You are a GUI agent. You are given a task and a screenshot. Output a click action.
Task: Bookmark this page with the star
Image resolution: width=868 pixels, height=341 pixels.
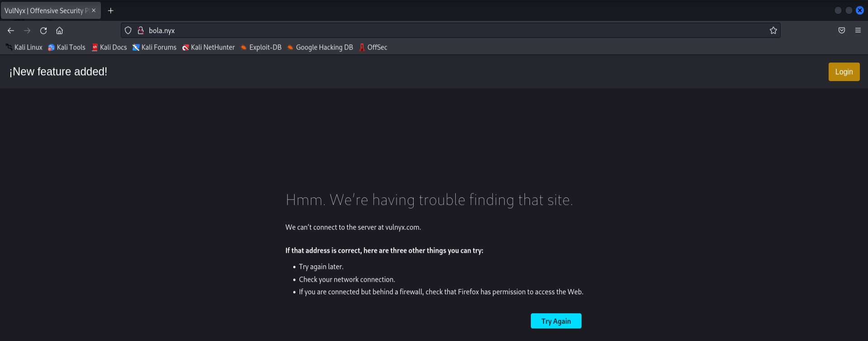[x=773, y=30]
